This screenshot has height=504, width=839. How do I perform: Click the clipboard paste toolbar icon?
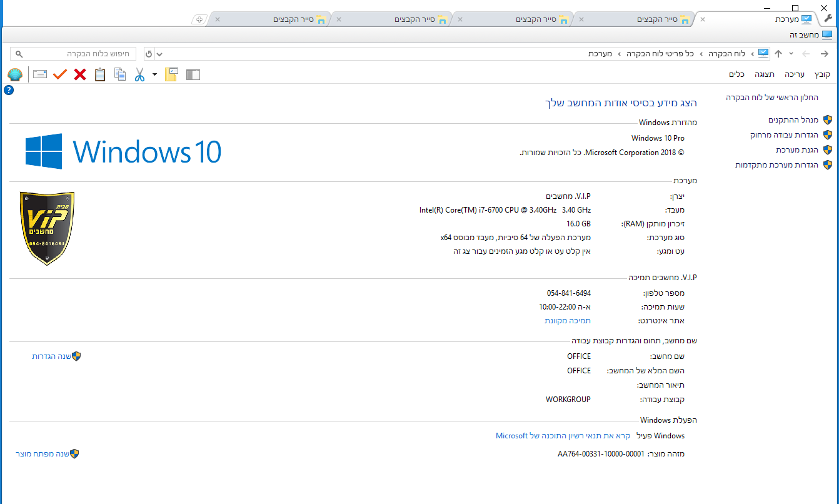(100, 75)
